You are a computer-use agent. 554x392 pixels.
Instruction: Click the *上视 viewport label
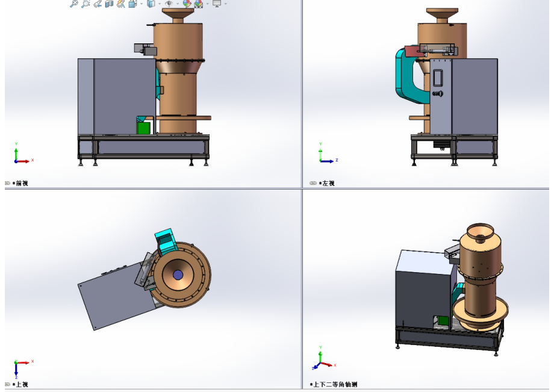[20, 384]
